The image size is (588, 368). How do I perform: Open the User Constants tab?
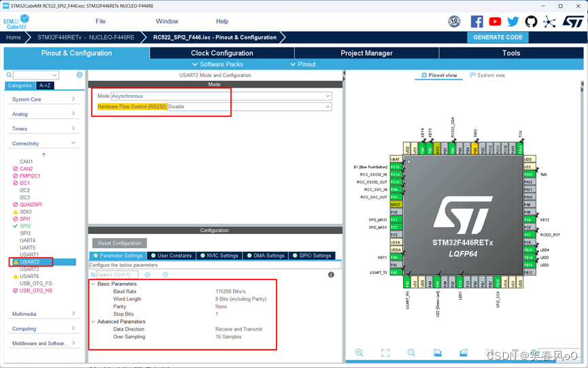point(171,256)
